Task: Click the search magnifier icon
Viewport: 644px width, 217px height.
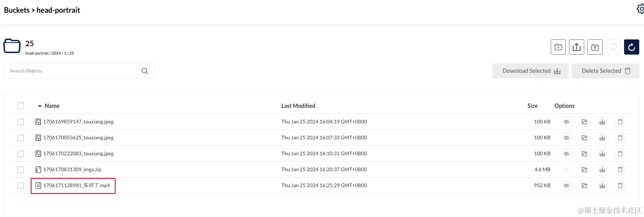Action: point(145,71)
